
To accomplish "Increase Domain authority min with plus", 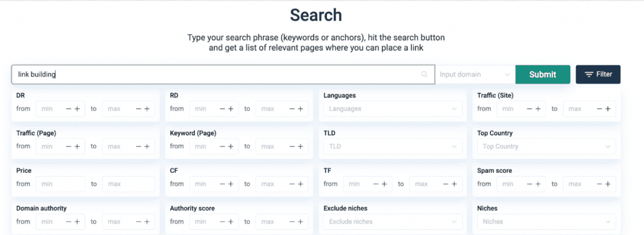I will (x=77, y=222).
